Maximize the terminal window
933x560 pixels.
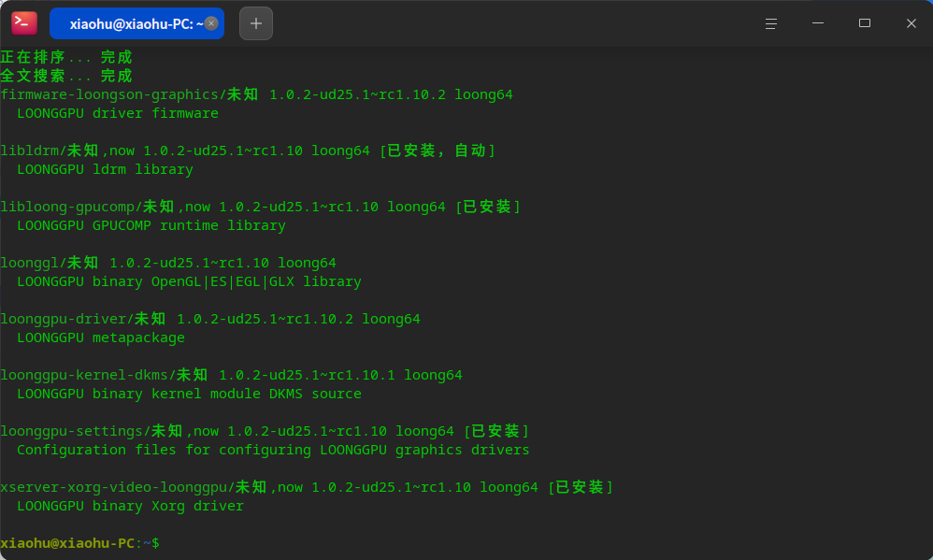tap(865, 23)
